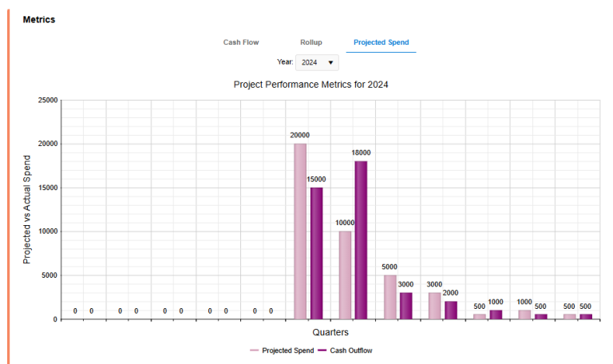Switch to the Cash Flow tab
Viewport: 613px width, 364px height.
240,42
